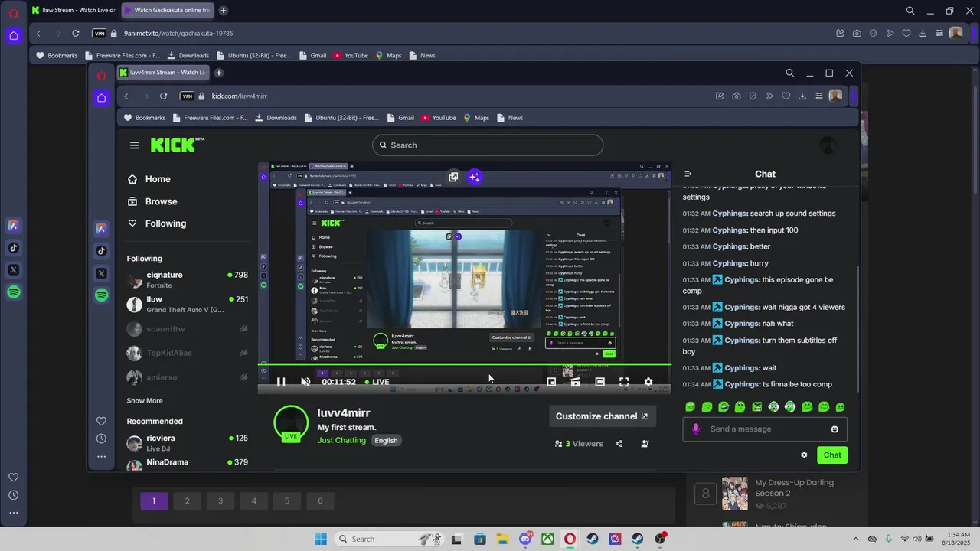Collapse the chat panel with its header icon
Image resolution: width=980 pixels, height=551 pixels.
click(688, 174)
